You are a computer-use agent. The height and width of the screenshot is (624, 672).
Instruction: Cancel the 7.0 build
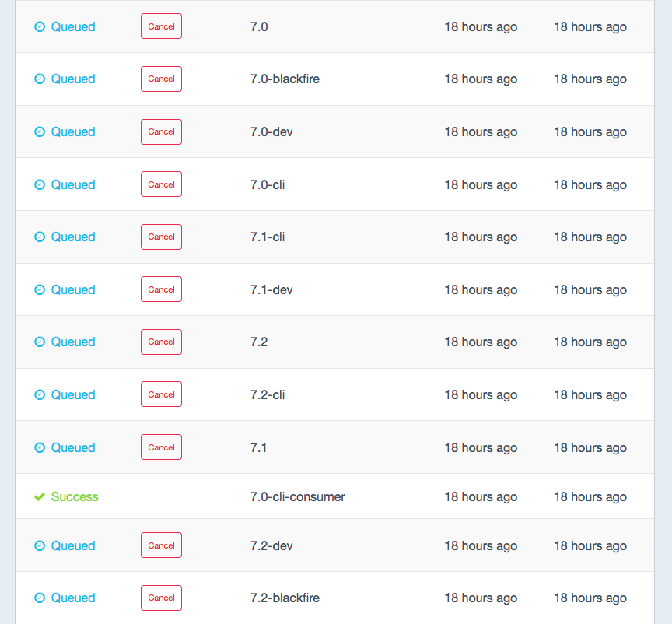[x=161, y=26]
